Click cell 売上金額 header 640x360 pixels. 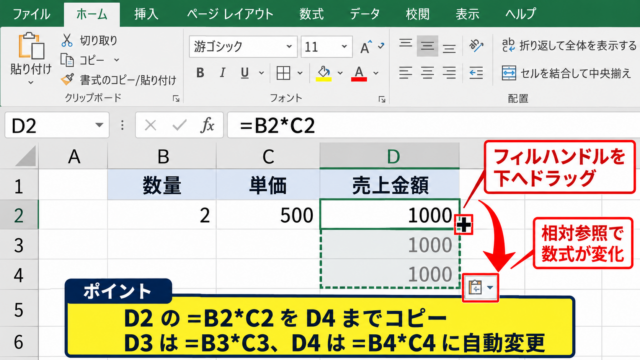point(390,185)
